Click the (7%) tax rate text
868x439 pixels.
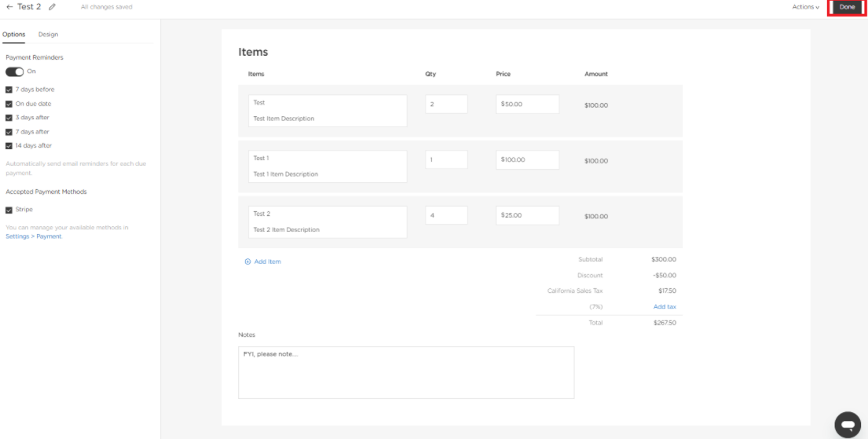coord(595,307)
